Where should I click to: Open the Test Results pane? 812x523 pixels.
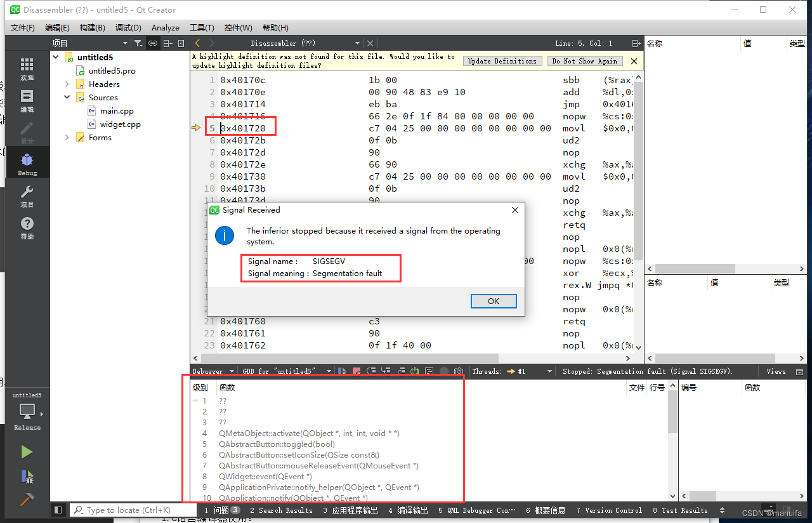[x=680, y=510]
